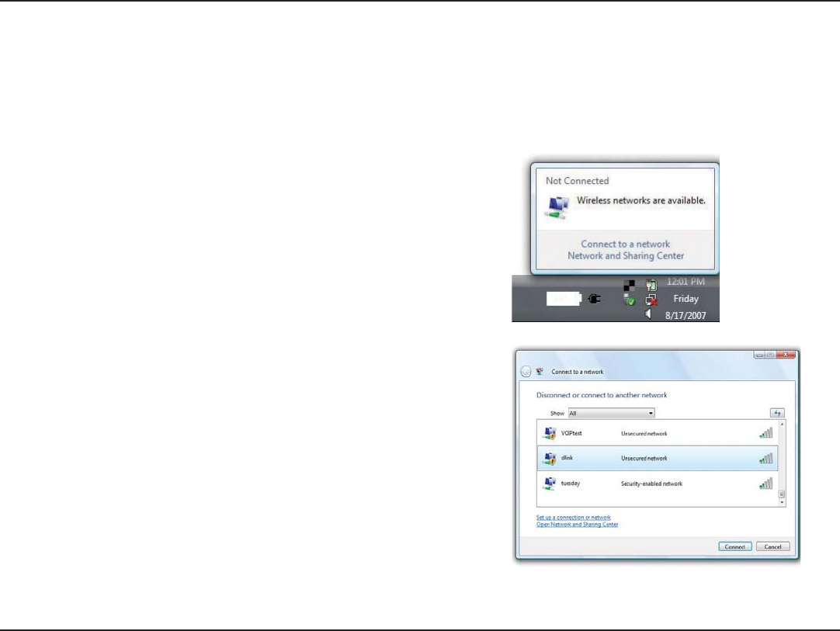Click the network list scrollbar up arrow
This screenshot has height=631, width=840.
pos(782,425)
